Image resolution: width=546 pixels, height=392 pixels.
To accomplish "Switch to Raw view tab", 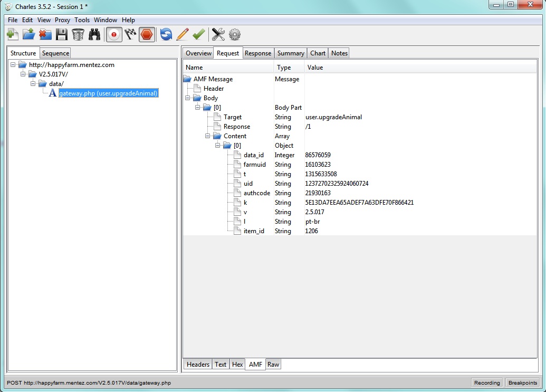I will (x=273, y=364).
